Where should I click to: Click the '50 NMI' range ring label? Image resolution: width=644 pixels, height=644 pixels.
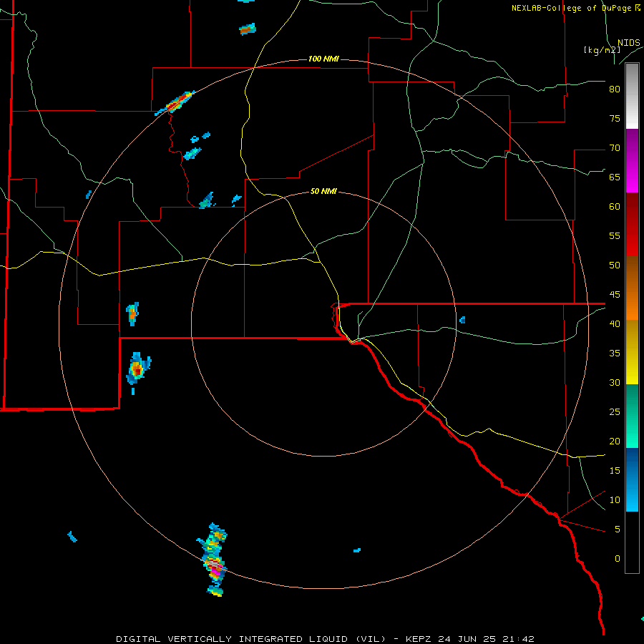pyautogui.click(x=323, y=191)
